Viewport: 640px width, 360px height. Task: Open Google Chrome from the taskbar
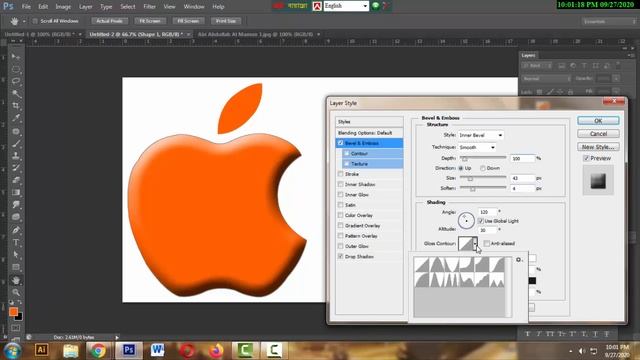tap(98, 350)
